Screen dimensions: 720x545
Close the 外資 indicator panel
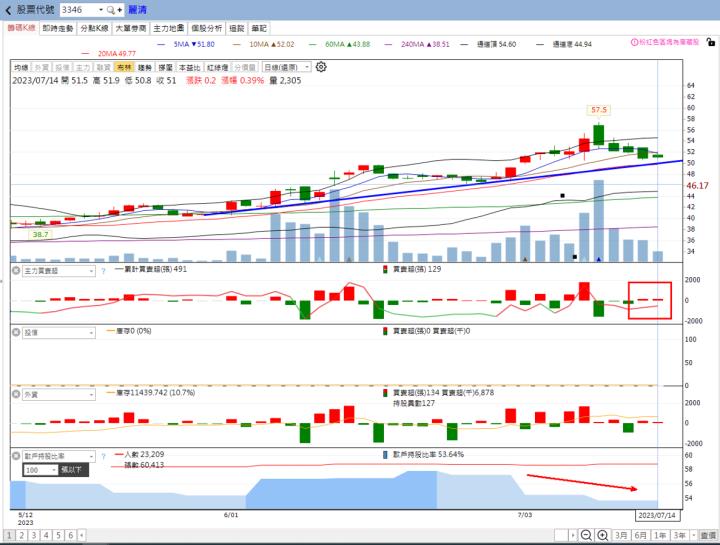tap(16, 394)
